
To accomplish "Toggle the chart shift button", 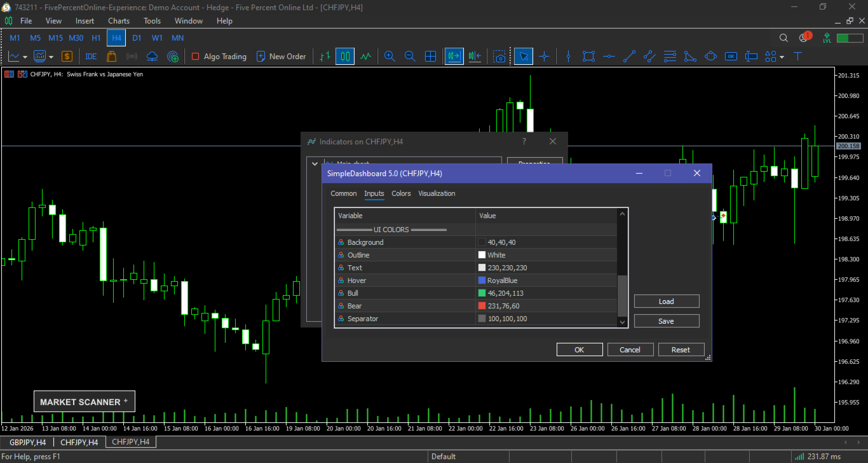I will point(474,57).
